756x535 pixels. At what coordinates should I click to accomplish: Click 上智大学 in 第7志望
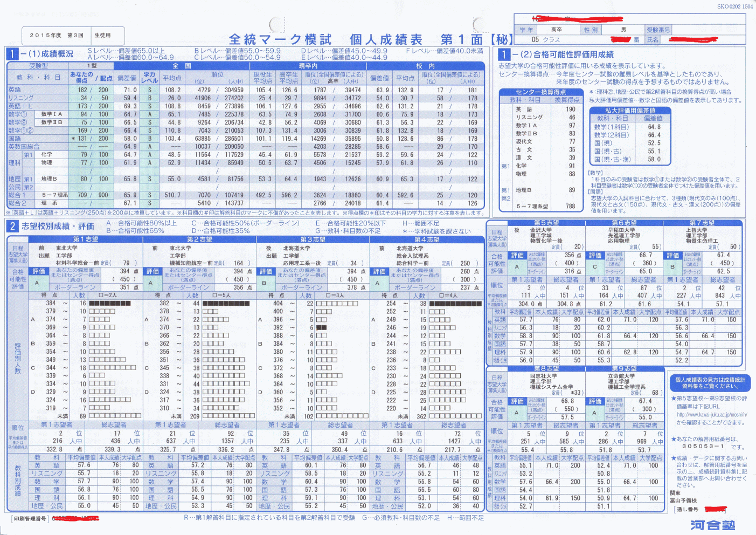(697, 230)
